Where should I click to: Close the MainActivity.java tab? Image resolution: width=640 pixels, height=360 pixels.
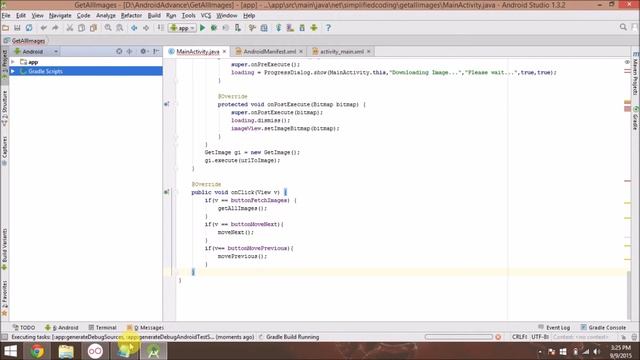pos(224,51)
